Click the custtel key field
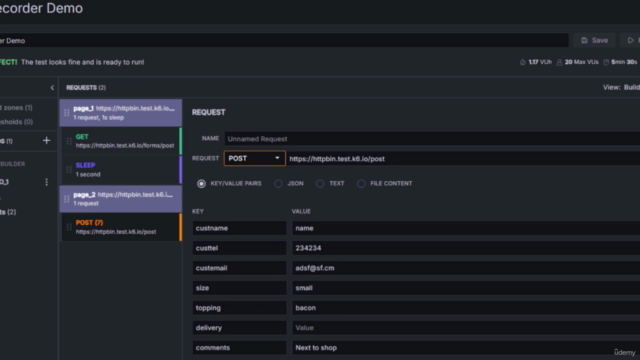640x360 pixels. (239, 248)
